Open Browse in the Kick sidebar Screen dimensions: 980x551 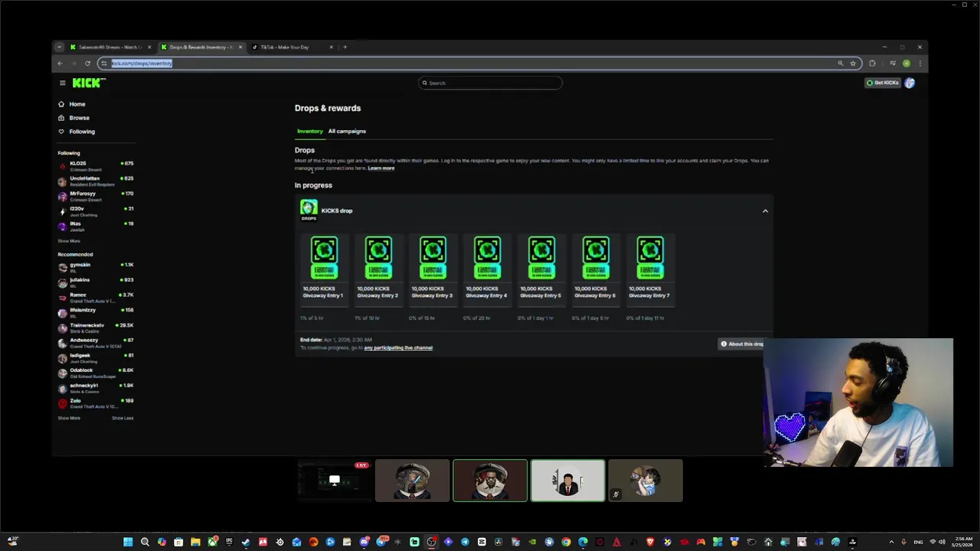[x=79, y=118]
